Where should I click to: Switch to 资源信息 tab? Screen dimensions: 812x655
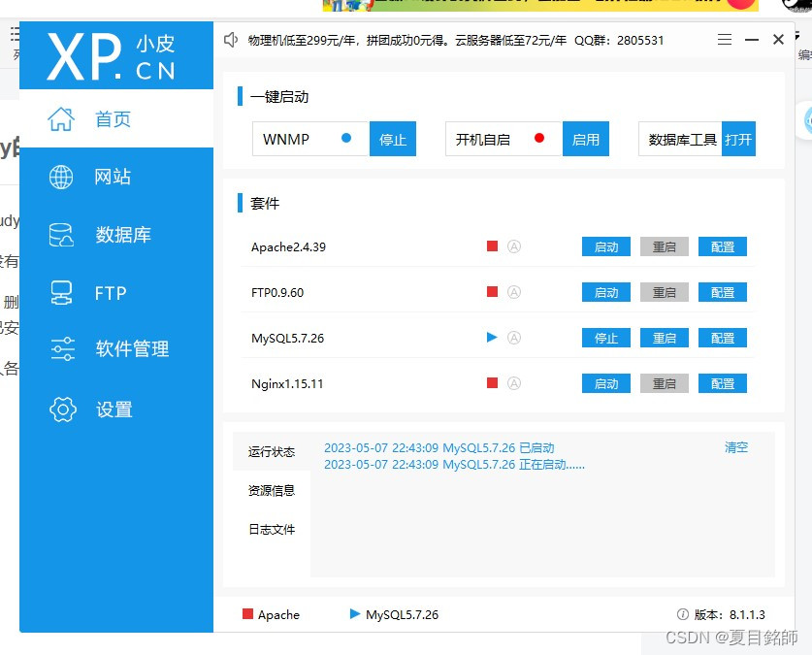point(272,490)
